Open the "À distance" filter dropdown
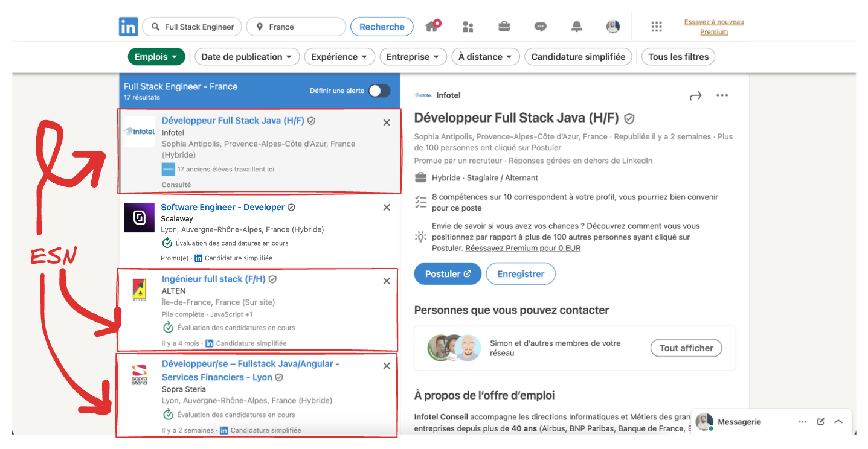This screenshot has height=449, width=868. click(486, 57)
